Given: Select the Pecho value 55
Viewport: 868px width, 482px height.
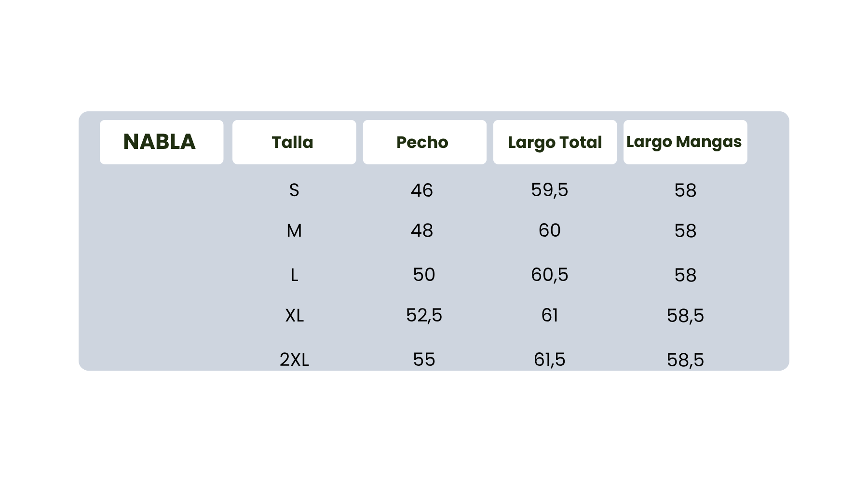Looking at the screenshot, I should tap(424, 360).
